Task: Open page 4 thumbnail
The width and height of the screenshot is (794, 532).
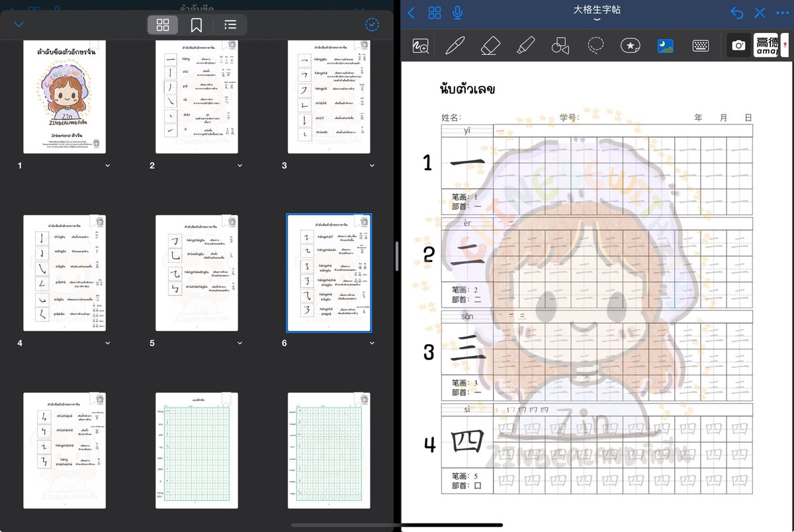Action: 65,273
